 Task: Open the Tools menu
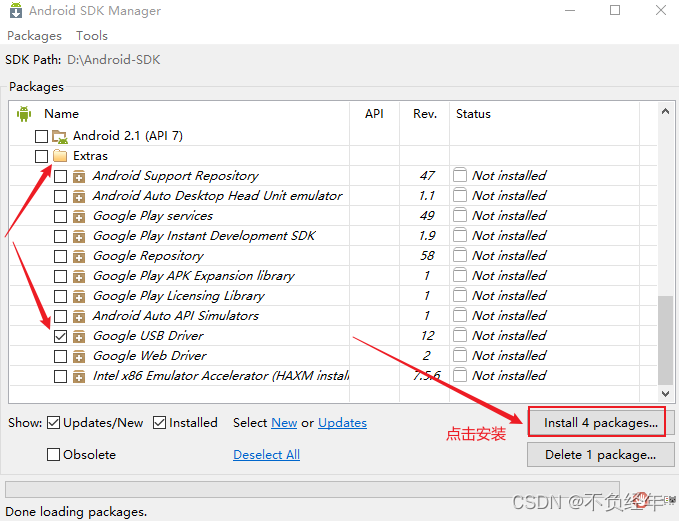(92, 36)
